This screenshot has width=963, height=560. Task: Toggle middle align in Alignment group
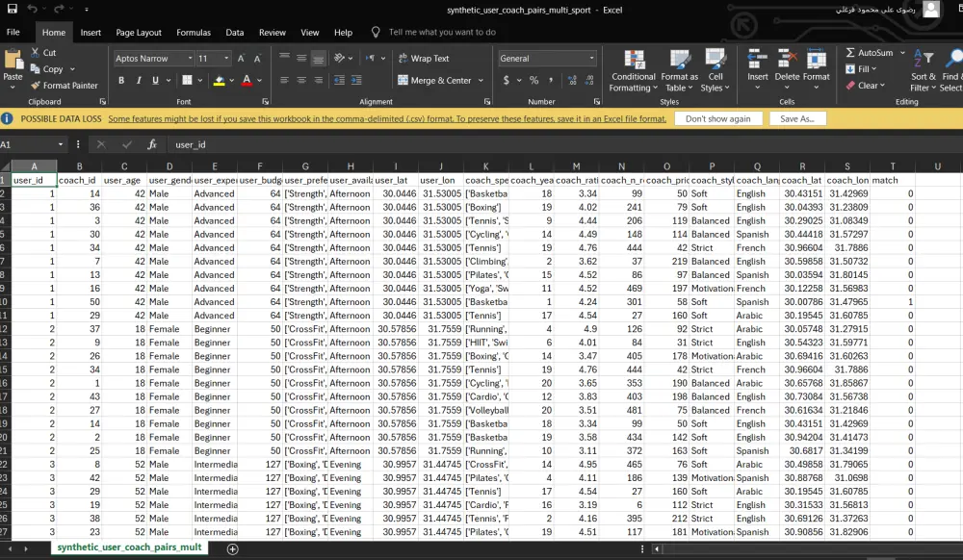[301, 58]
